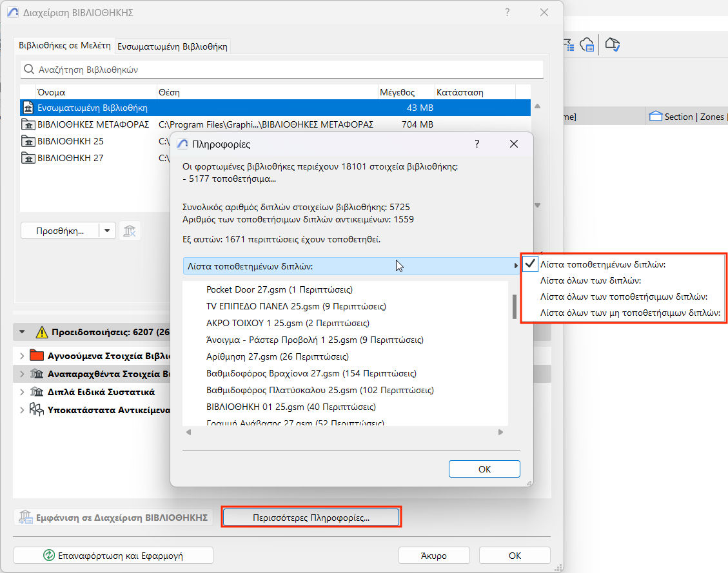This screenshot has width=728, height=573.
Task: Click the ΒΙΒΛΙΟΘΗΚΗ 25 library icon
Action: pos(28,141)
